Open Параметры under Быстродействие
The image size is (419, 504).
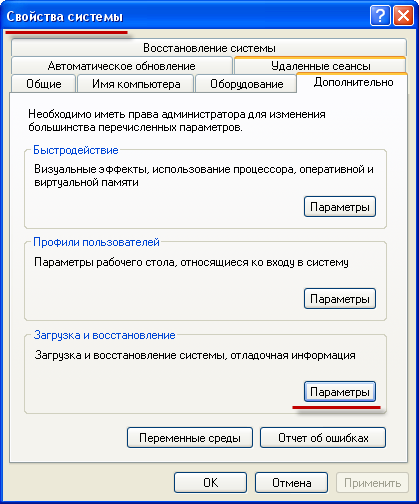pos(340,207)
